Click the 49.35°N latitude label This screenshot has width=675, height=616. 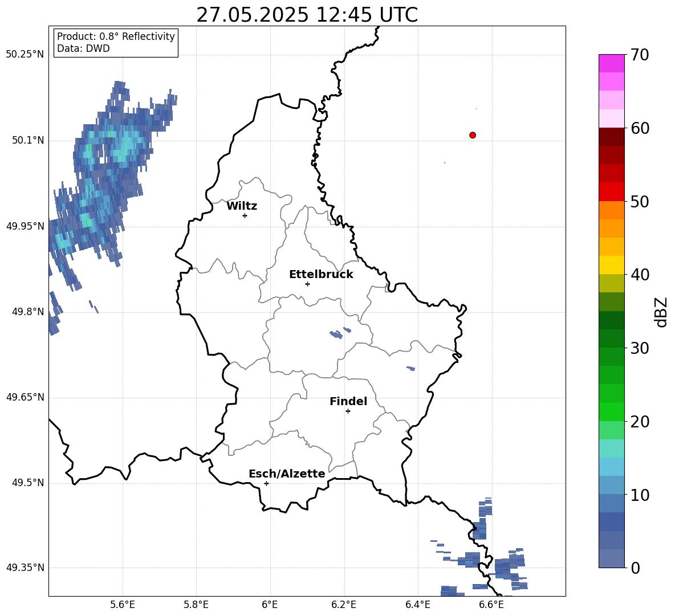pos(25,568)
